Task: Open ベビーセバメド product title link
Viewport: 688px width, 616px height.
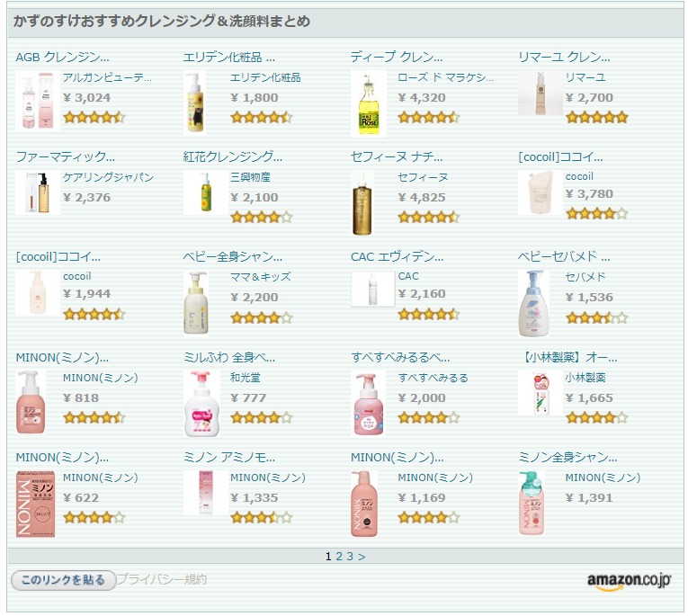Action: (x=564, y=256)
